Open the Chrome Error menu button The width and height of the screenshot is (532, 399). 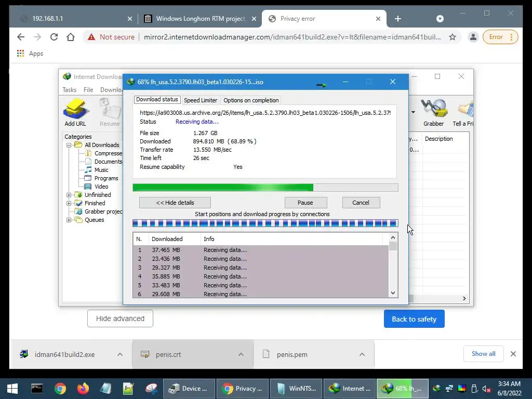pos(500,37)
